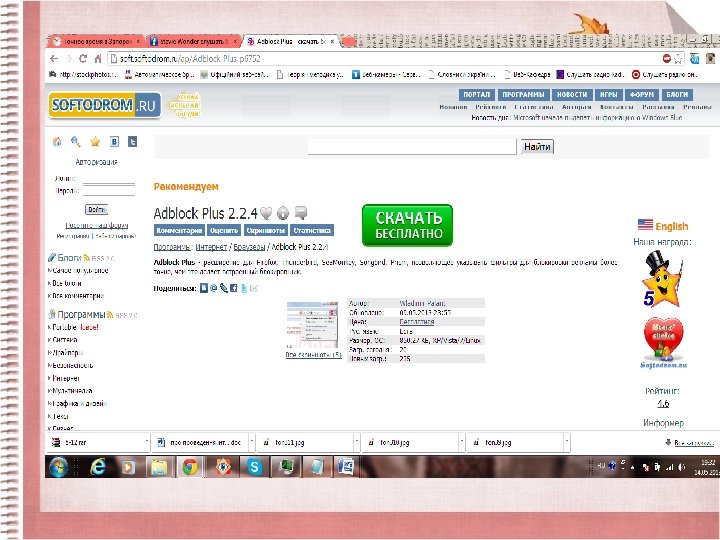Image resolution: width=720 pixels, height=540 pixels.
Task: Open Skype from the taskbar
Action: click(254, 467)
